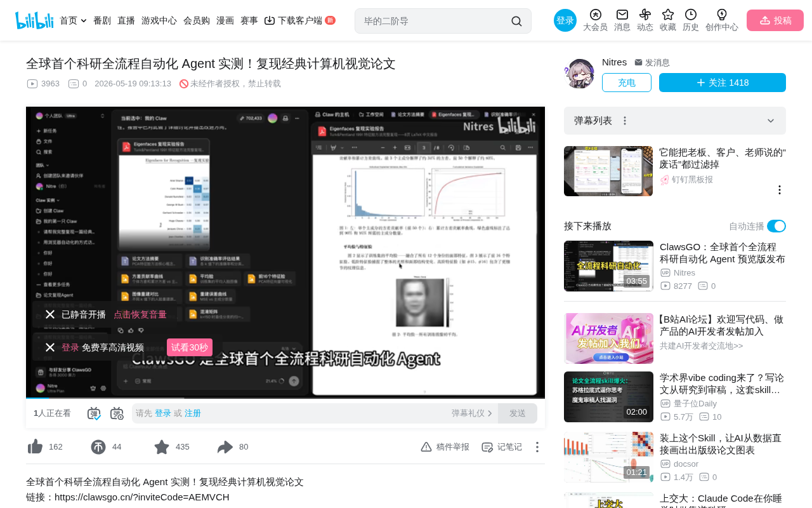Image resolution: width=812 pixels, height=508 pixels.
Task: Expand the 首页 dropdown
Action: coord(84,21)
